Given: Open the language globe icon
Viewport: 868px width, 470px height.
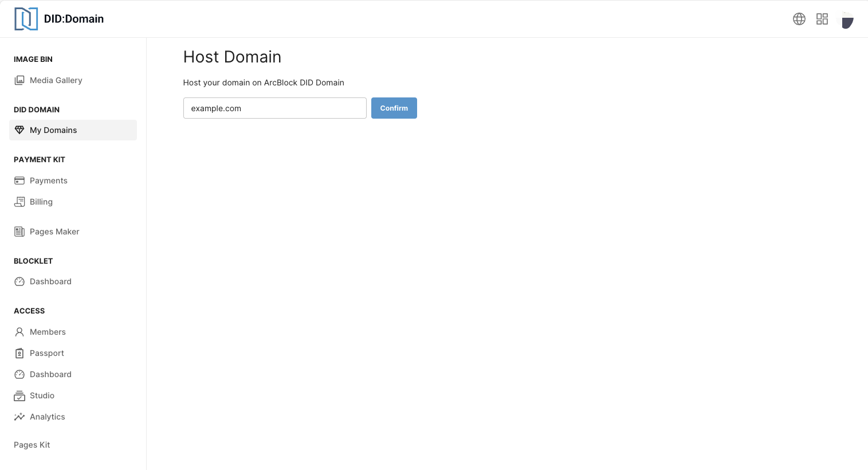Looking at the screenshot, I should [799, 19].
